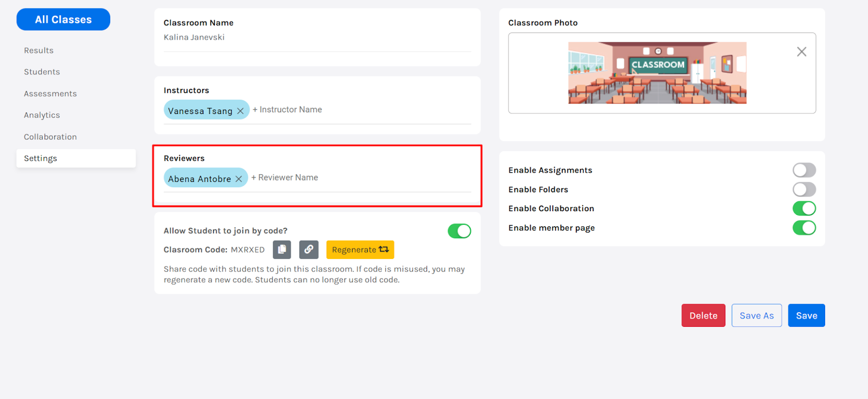Switch off Enable member page
The width and height of the screenshot is (868, 399).
point(804,228)
